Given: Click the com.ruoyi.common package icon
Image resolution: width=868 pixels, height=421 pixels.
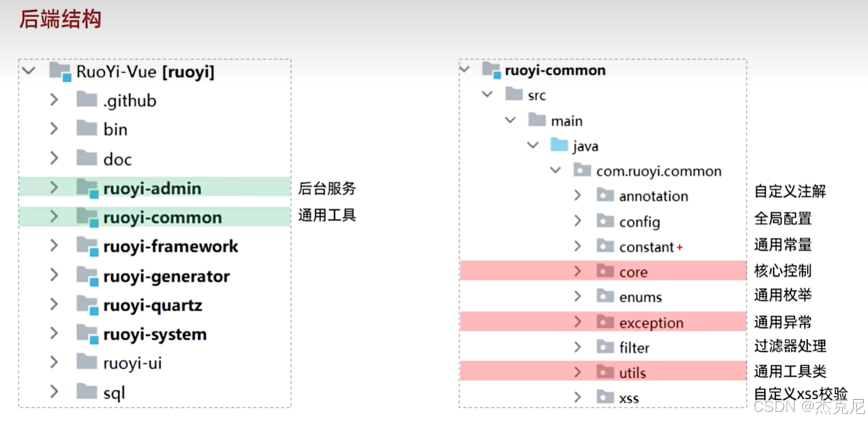Looking at the screenshot, I should pos(583,171).
